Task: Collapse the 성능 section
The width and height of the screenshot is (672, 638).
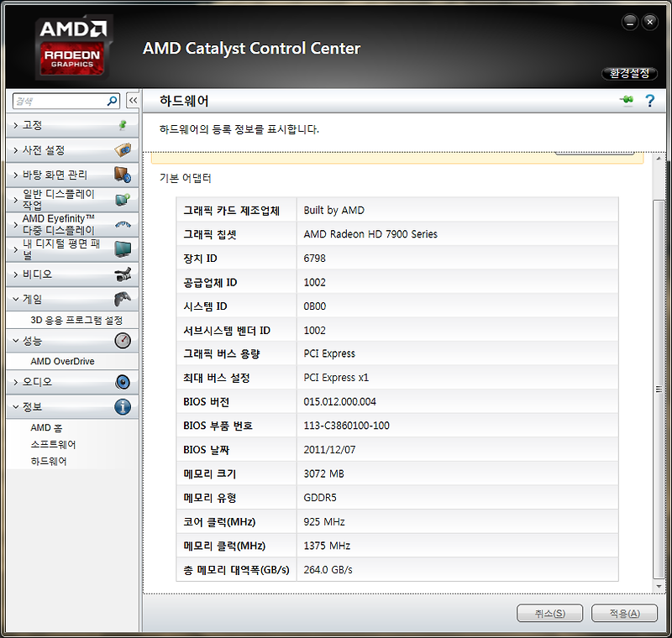Action: (16, 341)
